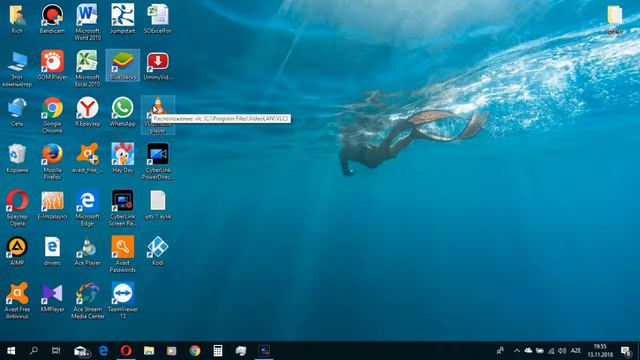Image resolution: width=640 pixels, height=360 pixels.
Task: Open the OneDrive cloud tray icon
Action: (x=528, y=351)
